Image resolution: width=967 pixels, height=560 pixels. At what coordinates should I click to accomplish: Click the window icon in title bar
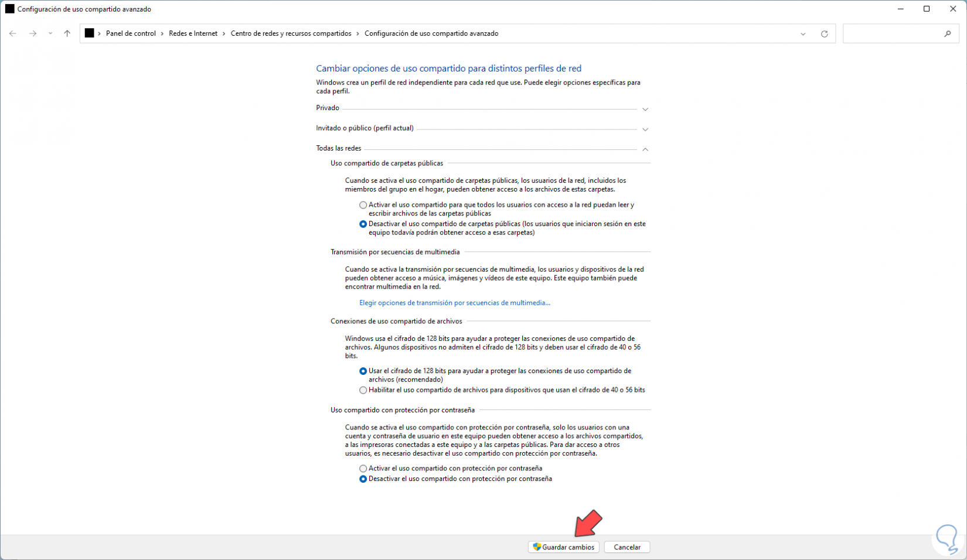pos(9,9)
